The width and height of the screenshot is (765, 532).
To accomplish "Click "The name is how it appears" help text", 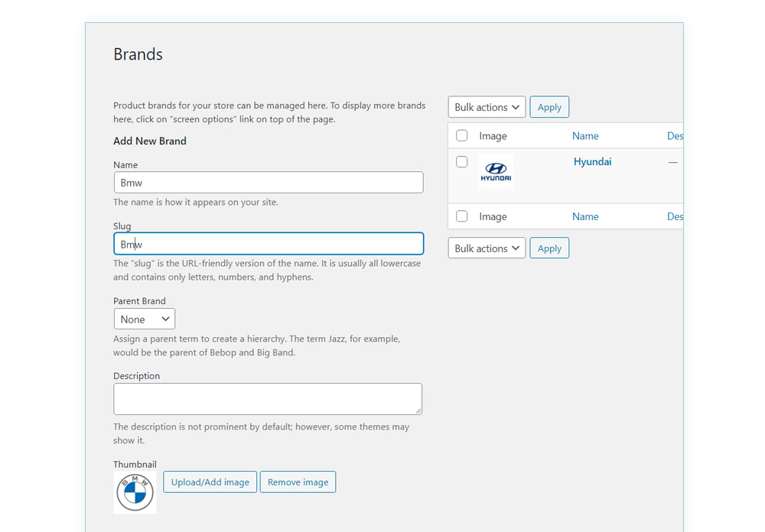I will point(196,202).
